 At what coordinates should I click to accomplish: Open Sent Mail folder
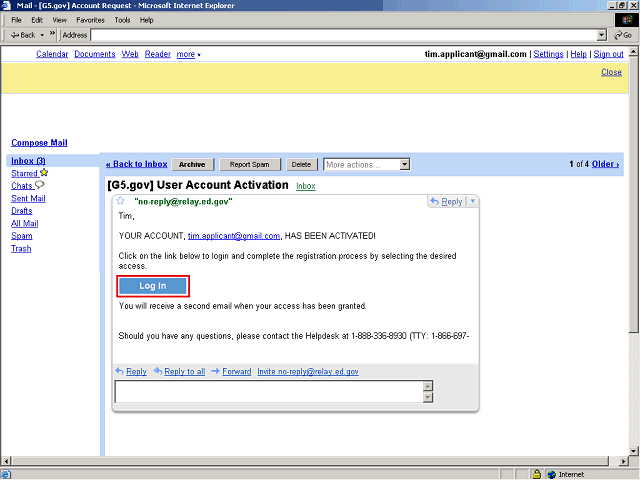(28, 198)
